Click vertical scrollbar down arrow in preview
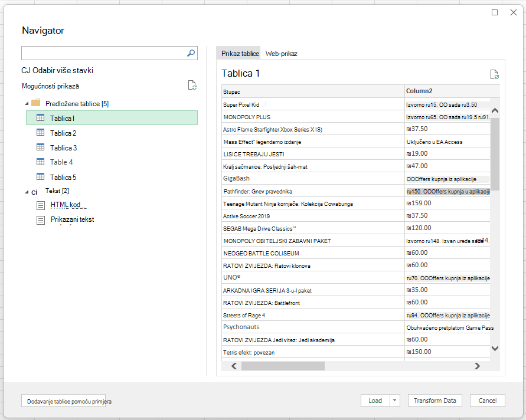The height and width of the screenshot is (420, 526). point(495,348)
